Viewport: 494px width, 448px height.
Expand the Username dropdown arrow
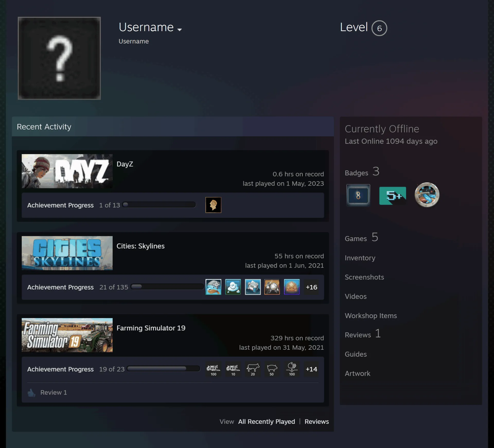[180, 30]
